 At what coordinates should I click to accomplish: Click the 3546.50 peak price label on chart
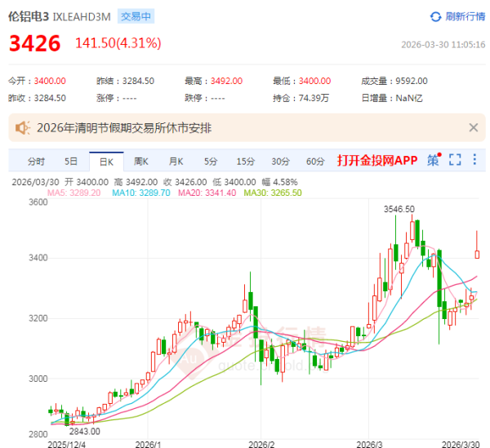pyautogui.click(x=399, y=209)
